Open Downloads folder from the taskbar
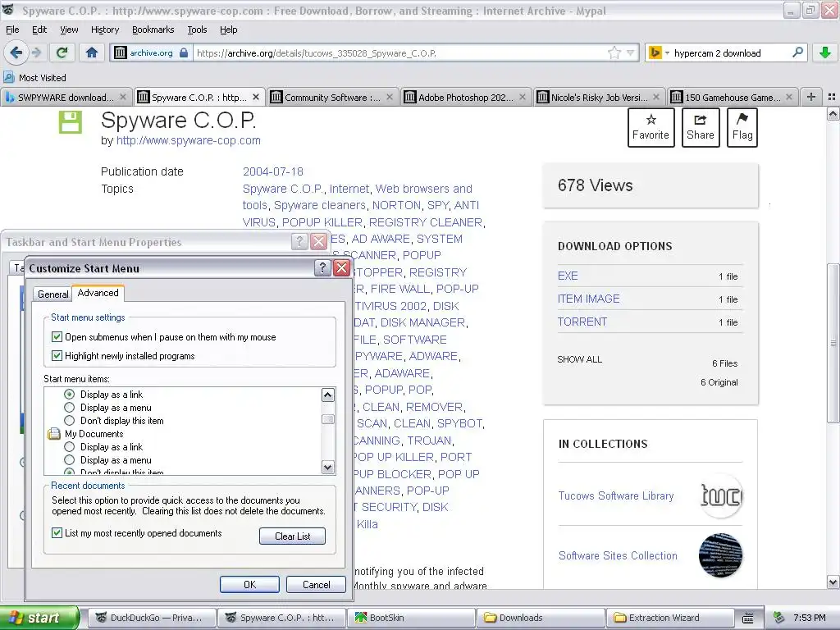 tap(541, 618)
